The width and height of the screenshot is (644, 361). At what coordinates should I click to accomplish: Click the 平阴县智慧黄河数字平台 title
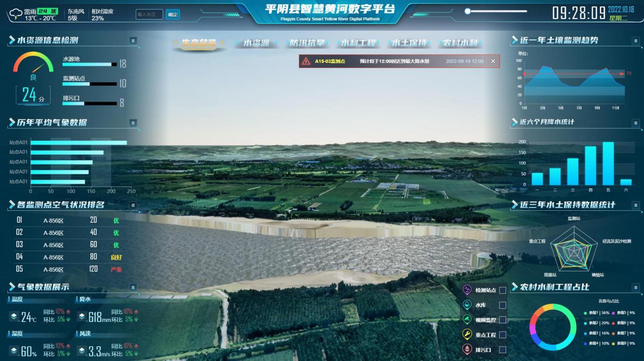330,9
